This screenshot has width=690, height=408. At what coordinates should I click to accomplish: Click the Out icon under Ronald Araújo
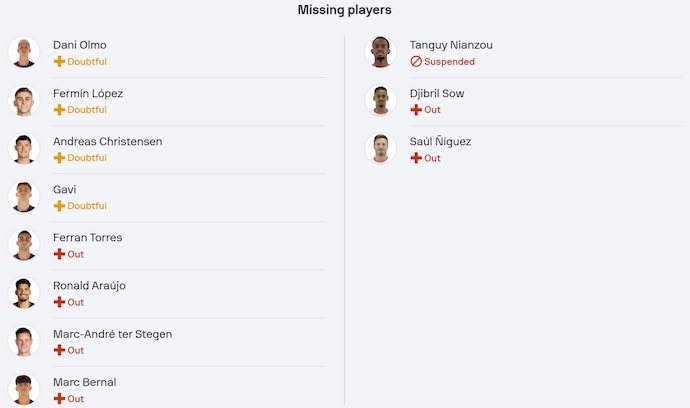(59, 302)
